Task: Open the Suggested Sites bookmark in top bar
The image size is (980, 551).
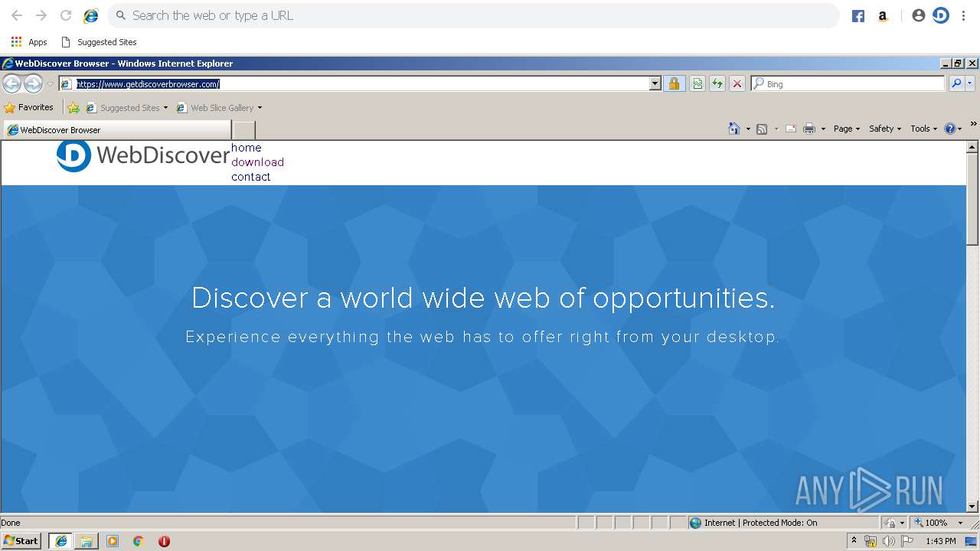Action: coord(99,42)
